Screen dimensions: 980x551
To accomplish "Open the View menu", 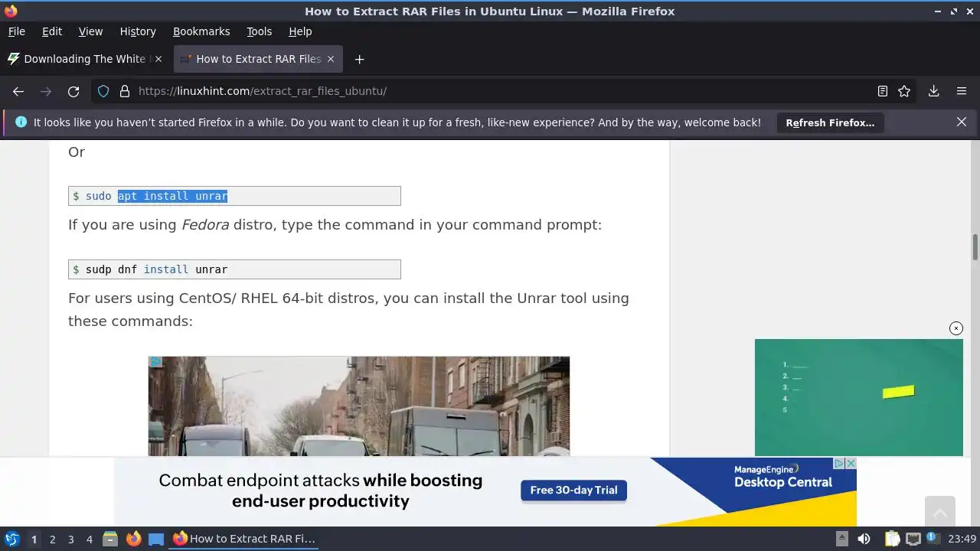I will (90, 31).
